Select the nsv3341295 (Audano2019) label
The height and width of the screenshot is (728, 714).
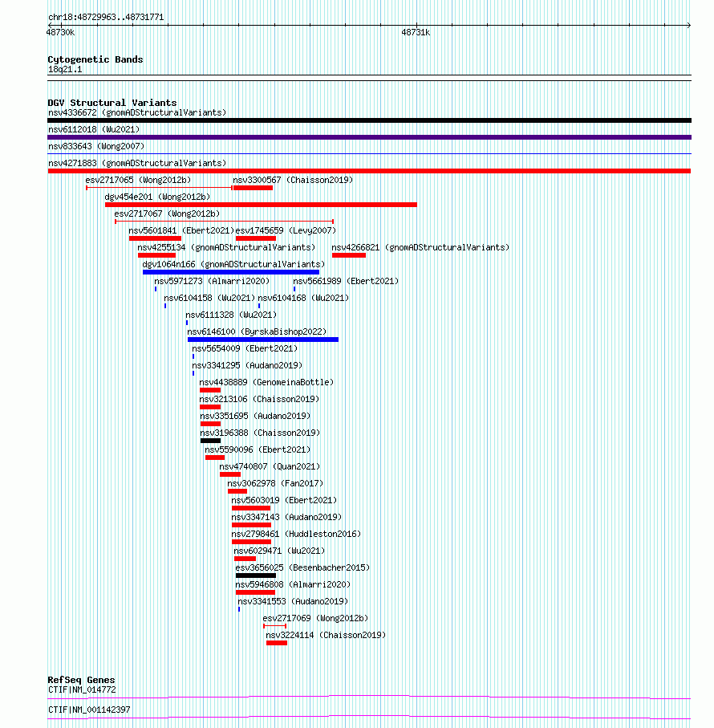[247, 365]
